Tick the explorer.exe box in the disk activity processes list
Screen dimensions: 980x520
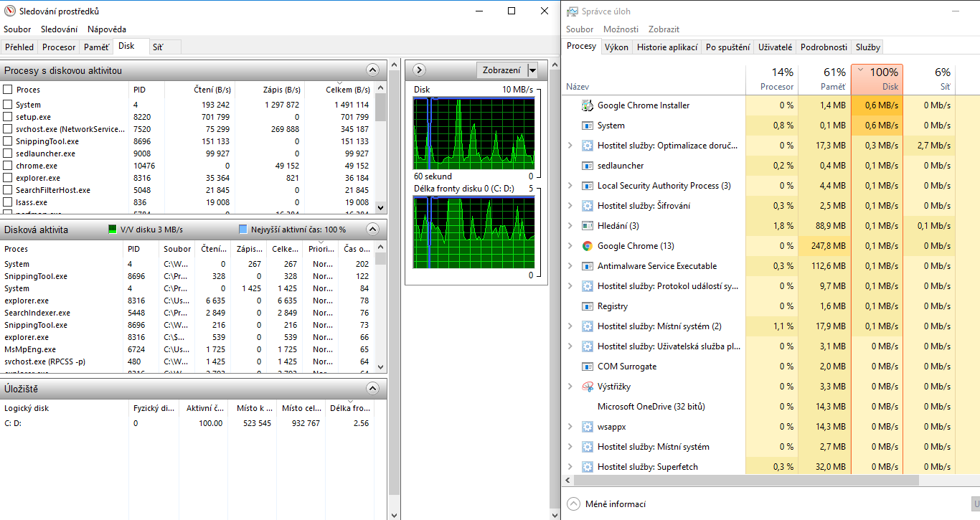(8, 178)
